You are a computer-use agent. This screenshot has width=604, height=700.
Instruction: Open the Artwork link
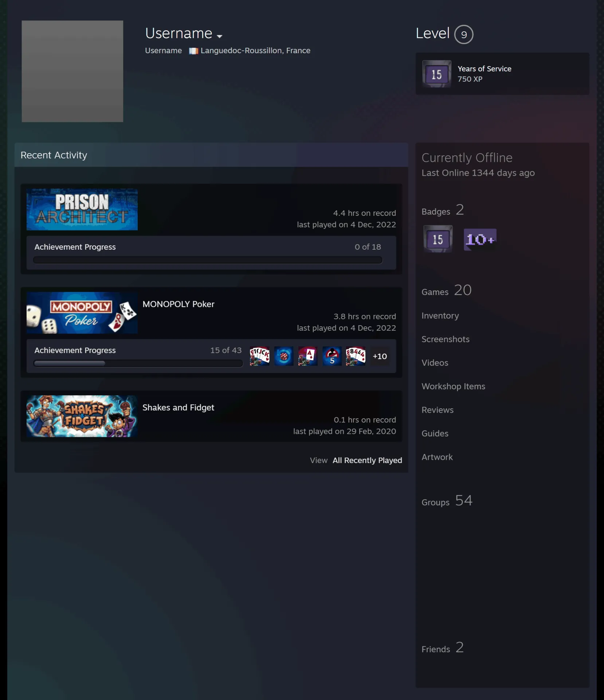pos(437,457)
